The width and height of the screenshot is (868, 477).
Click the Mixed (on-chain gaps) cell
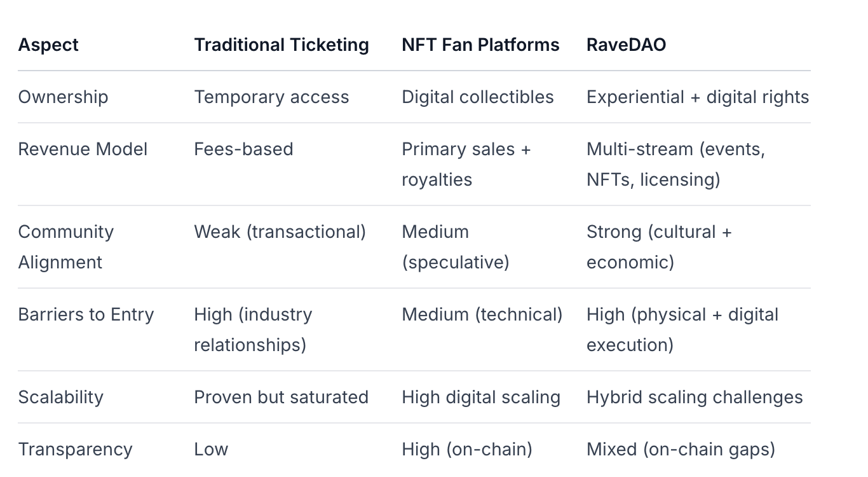pyautogui.click(x=681, y=450)
